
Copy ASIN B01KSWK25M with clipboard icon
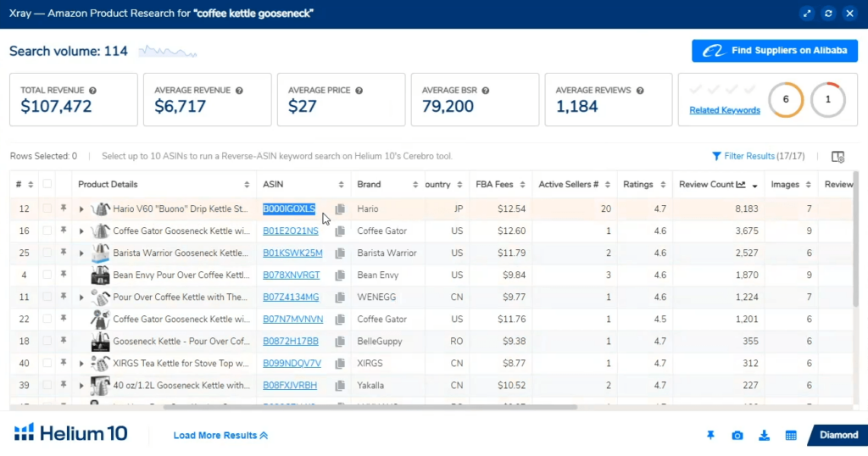click(x=340, y=253)
